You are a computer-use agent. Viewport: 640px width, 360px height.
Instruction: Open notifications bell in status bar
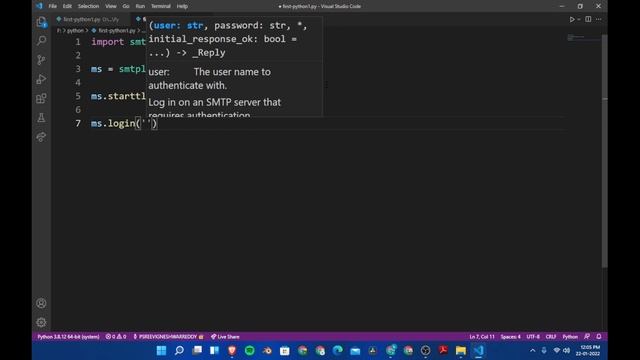599,337
